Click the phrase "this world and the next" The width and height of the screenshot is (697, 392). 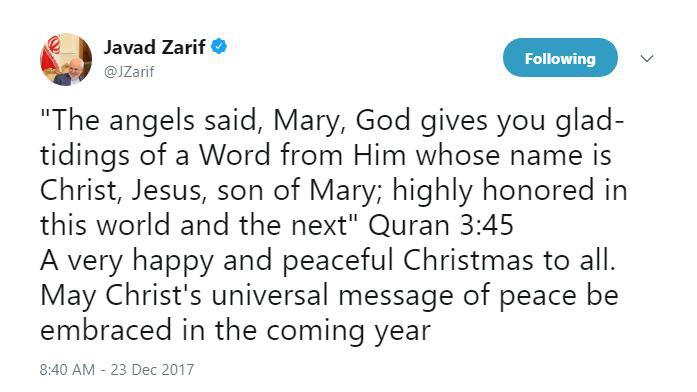(195, 225)
